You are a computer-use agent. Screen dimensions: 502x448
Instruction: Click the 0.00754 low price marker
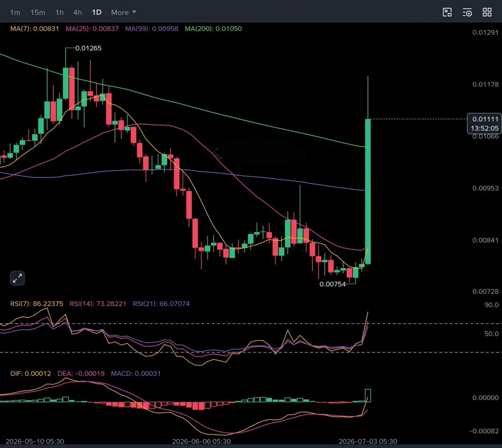coord(333,284)
